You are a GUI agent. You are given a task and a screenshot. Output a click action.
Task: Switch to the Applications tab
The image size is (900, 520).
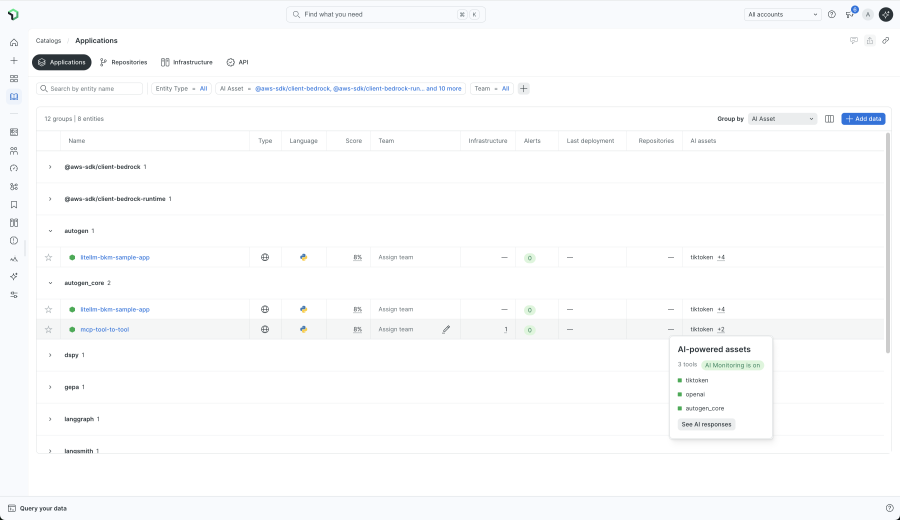[61, 62]
